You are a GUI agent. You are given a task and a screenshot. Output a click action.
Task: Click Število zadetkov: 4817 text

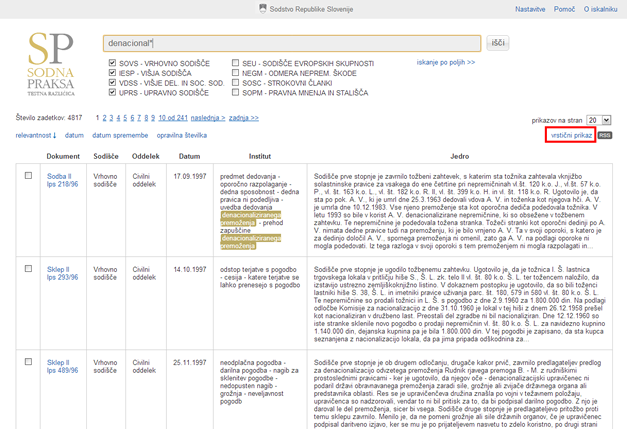pyautogui.click(x=49, y=118)
